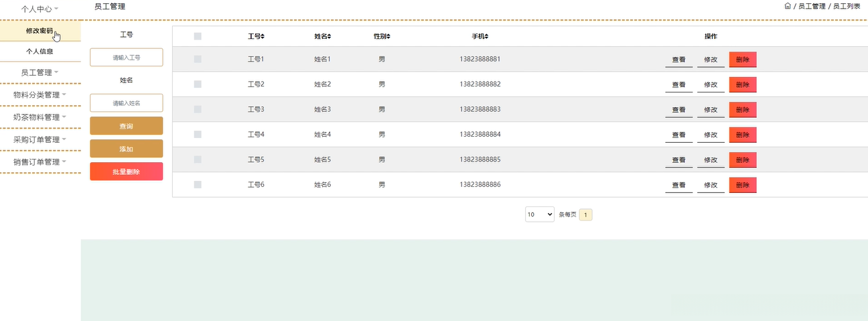
Task: Toggle the select-all checkbox in table header
Action: (198, 36)
